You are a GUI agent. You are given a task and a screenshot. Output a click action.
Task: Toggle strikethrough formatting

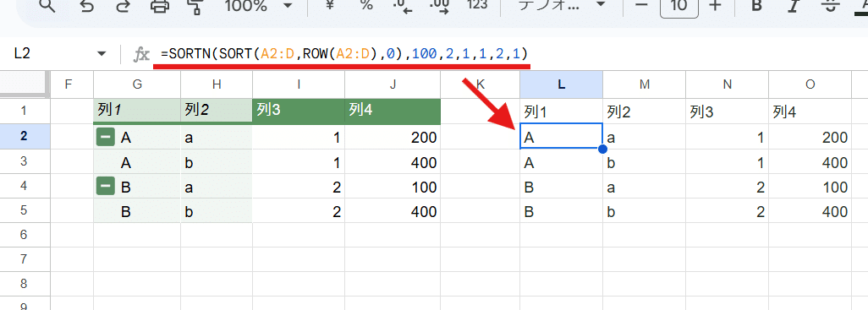pyautogui.click(x=830, y=5)
